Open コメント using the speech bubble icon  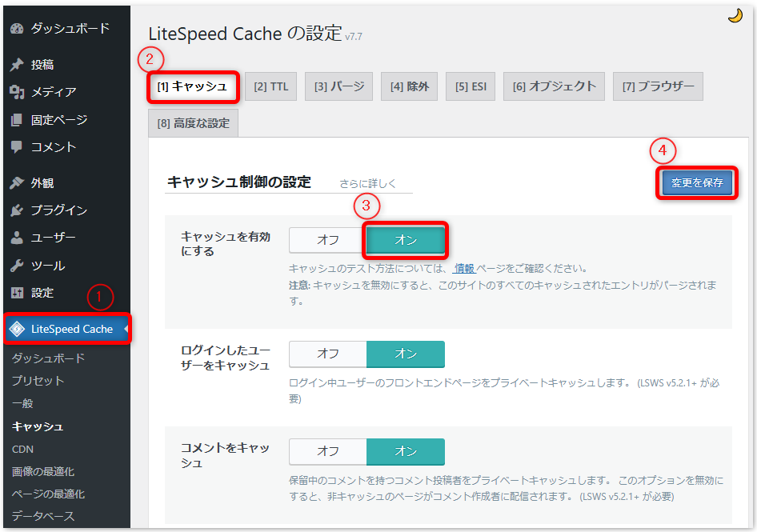[x=18, y=146]
